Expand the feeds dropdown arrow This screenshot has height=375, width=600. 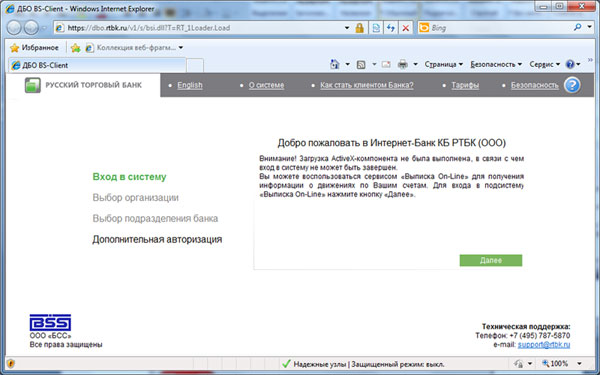click(374, 64)
